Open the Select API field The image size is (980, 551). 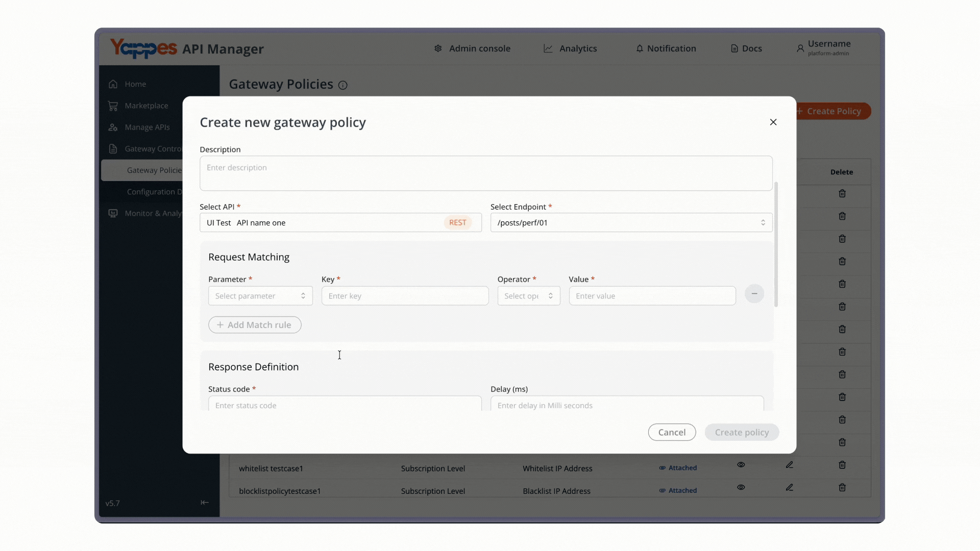click(x=340, y=222)
